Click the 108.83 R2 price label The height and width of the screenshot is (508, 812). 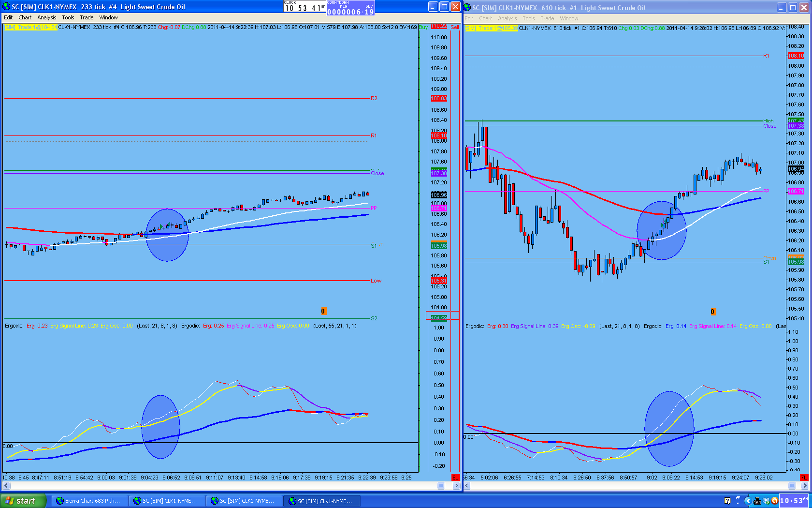[439, 98]
